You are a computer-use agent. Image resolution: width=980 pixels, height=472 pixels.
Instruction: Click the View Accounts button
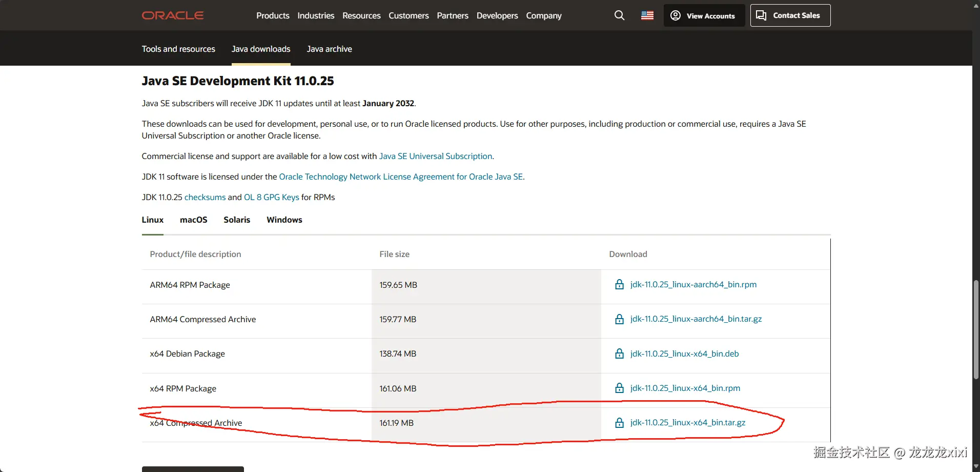pyautogui.click(x=704, y=15)
